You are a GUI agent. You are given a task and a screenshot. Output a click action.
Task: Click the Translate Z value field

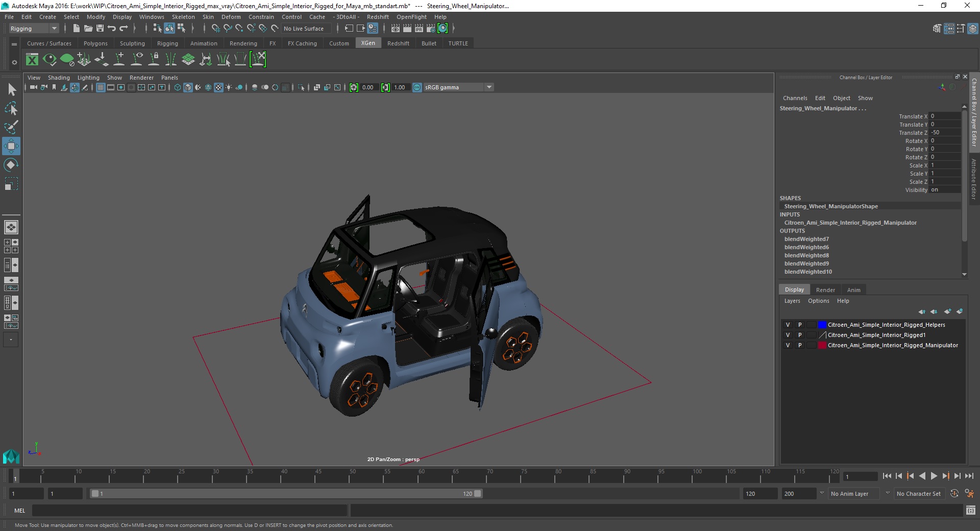944,133
